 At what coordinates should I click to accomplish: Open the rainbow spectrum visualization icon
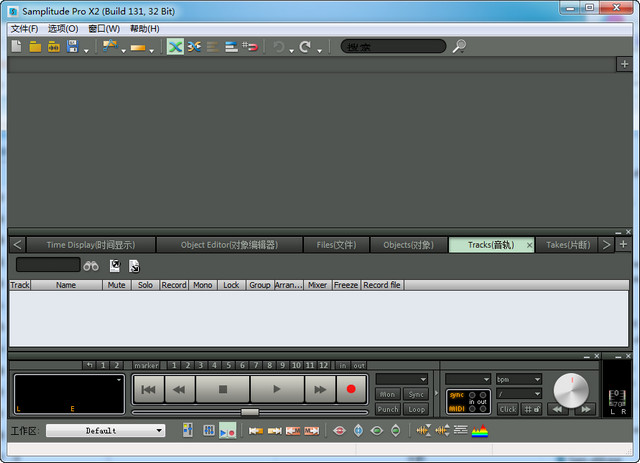pos(480,431)
